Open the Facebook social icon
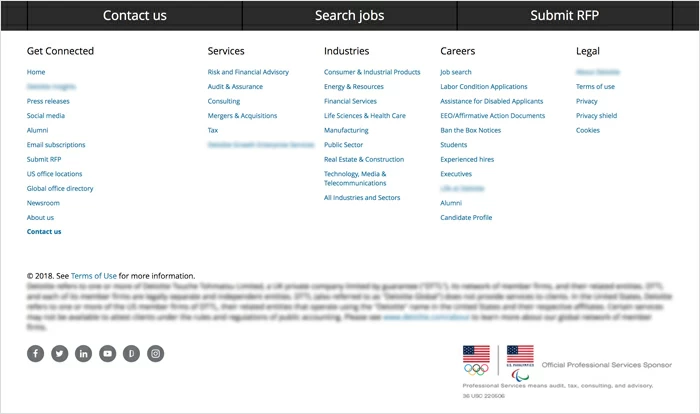Viewport: 700px width, 414px height. (x=35, y=353)
